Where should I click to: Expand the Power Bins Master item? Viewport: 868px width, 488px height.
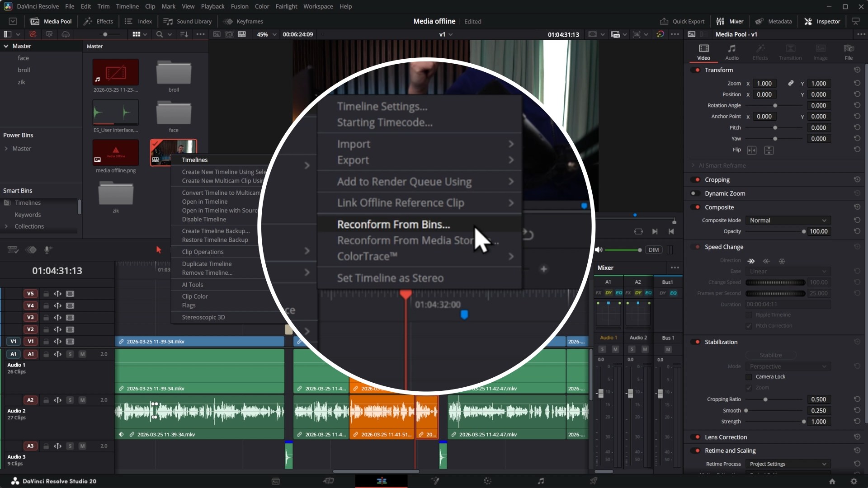click(6, 149)
